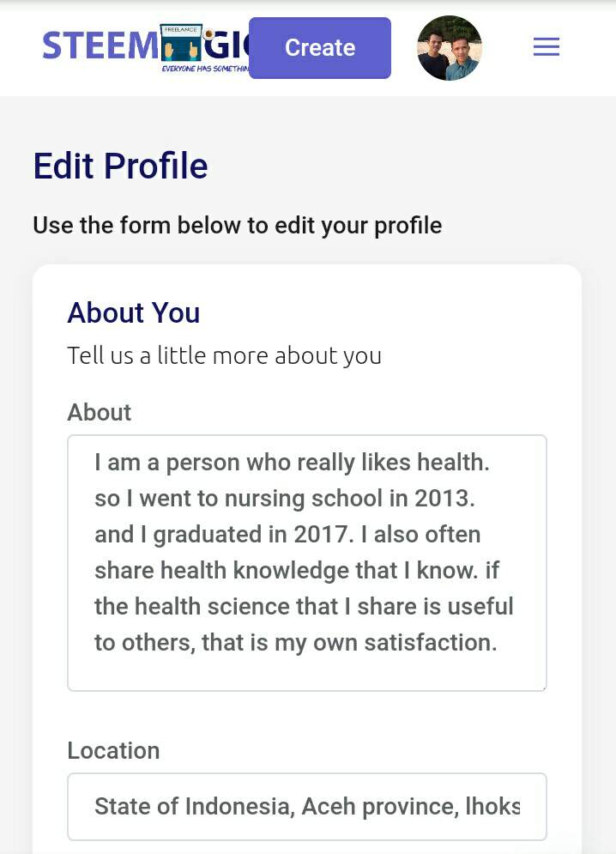This screenshot has height=854, width=616.
Task: Click the About You section title
Action: coord(134,313)
